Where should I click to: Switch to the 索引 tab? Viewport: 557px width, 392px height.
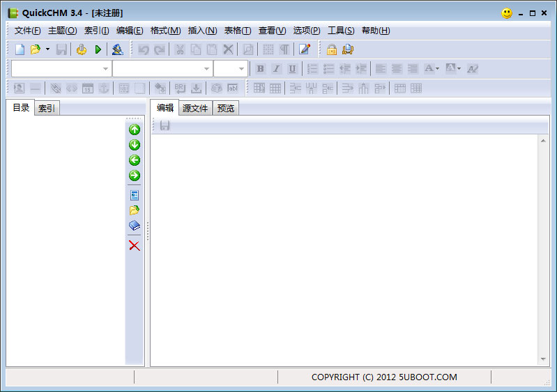[x=47, y=108]
